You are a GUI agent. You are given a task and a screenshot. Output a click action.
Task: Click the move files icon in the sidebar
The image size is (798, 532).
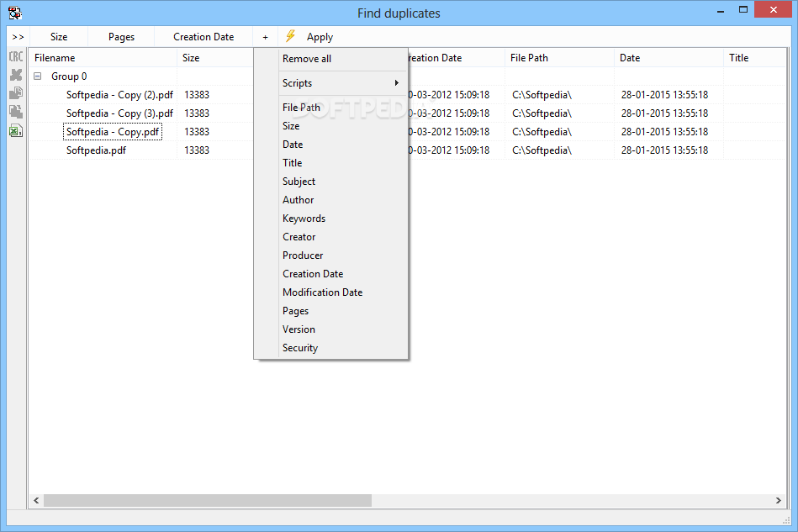(16, 112)
